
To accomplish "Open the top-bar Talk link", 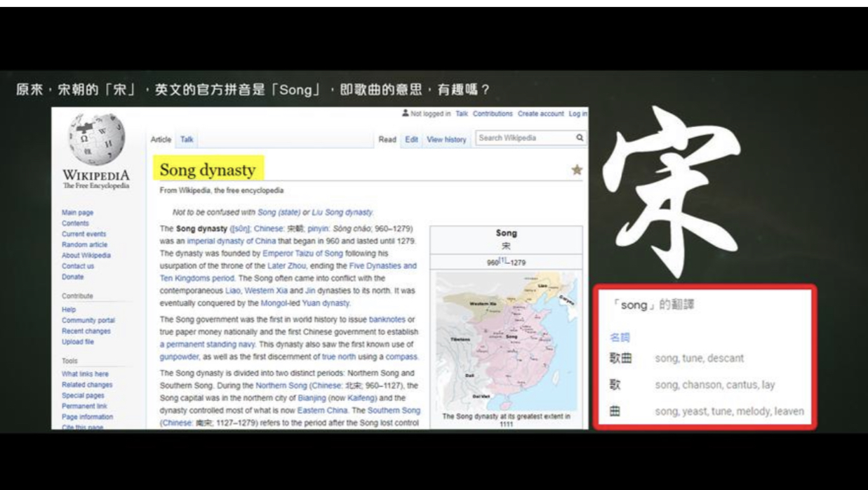I will (462, 114).
